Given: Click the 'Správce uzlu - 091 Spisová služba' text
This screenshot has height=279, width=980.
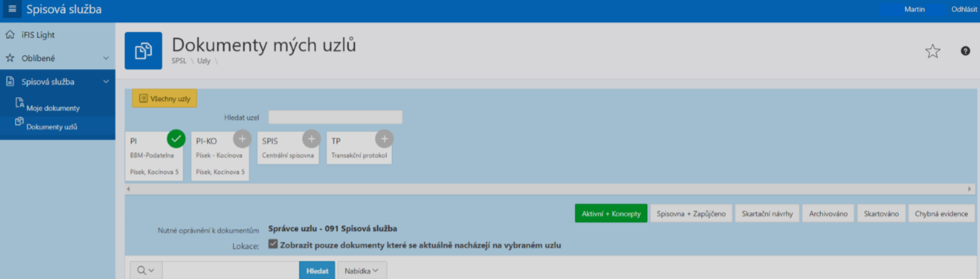Looking at the screenshot, I should click(x=333, y=229).
